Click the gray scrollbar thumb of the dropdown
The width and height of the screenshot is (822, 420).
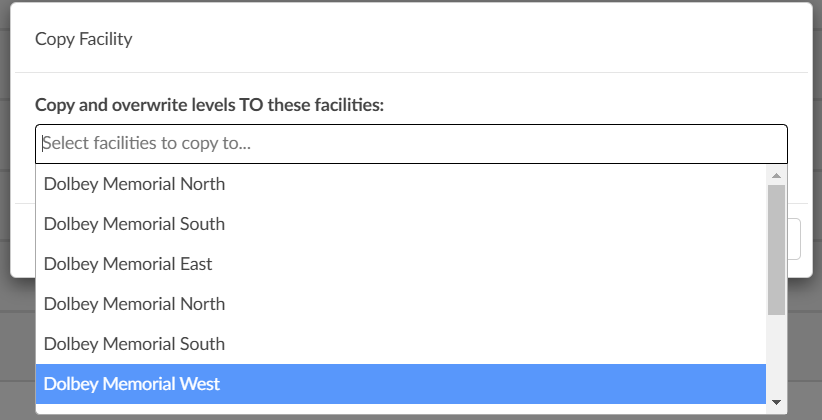click(x=776, y=250)
